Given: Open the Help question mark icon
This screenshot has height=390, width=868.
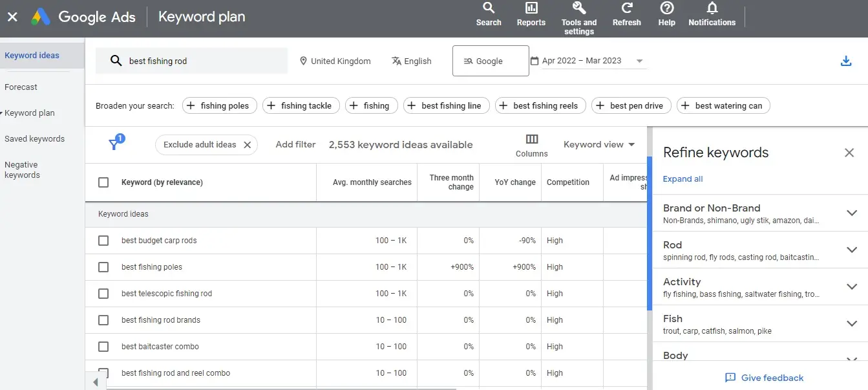Looking at the screenshot, I should coord(667,14).
